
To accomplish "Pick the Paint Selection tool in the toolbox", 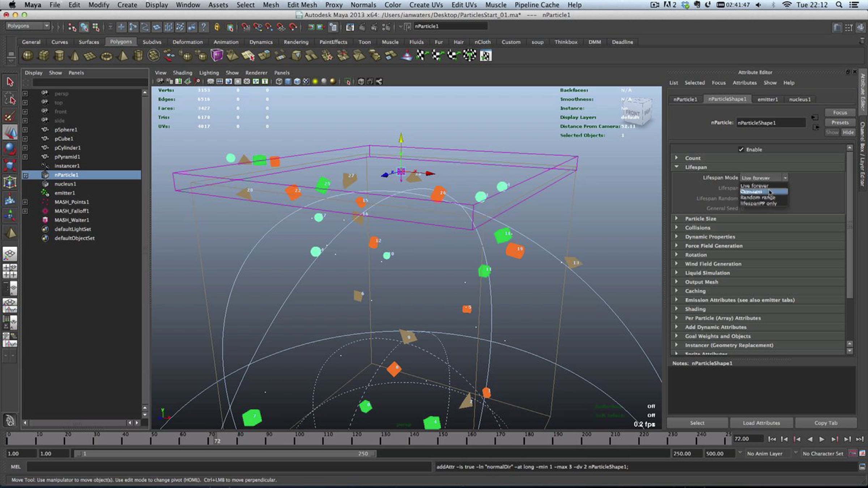I will 10,116.
